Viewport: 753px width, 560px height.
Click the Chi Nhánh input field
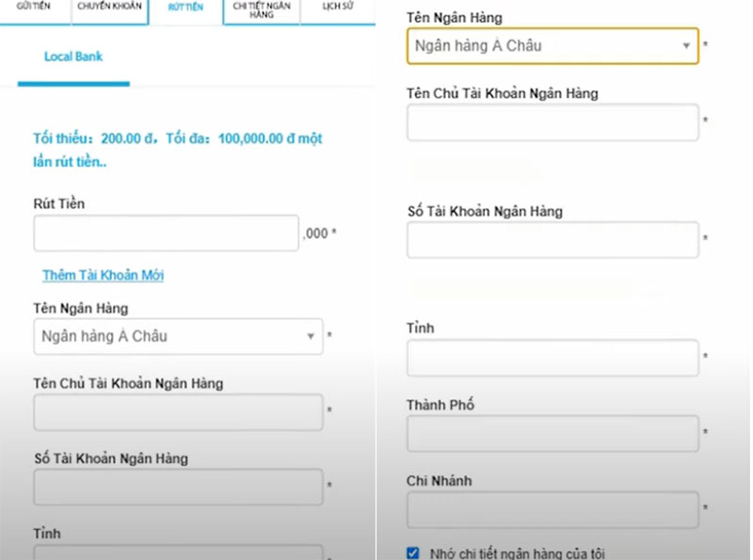[x=553, y=509]
